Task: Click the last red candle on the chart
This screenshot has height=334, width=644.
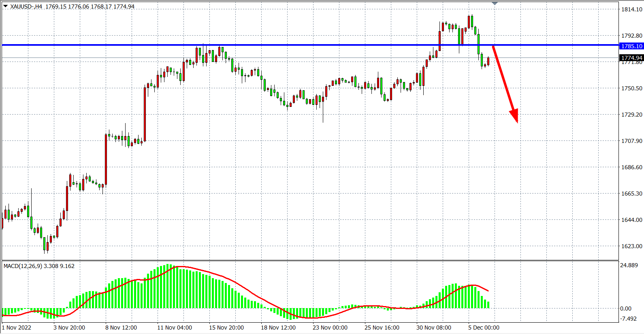Action: (488, 61)
